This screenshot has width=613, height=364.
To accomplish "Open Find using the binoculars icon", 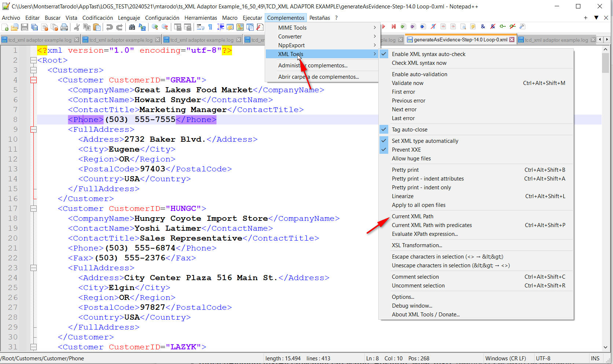I will coord(132,27).
